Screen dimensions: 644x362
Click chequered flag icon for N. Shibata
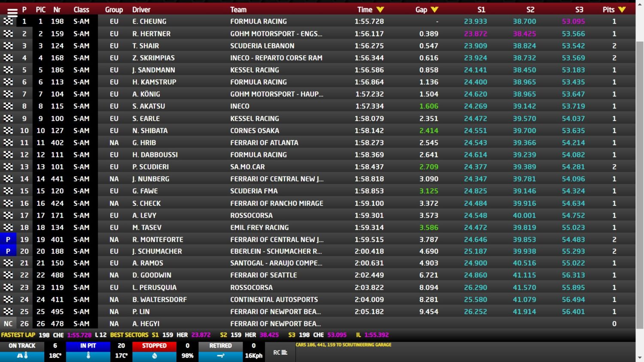coord(8,130)
